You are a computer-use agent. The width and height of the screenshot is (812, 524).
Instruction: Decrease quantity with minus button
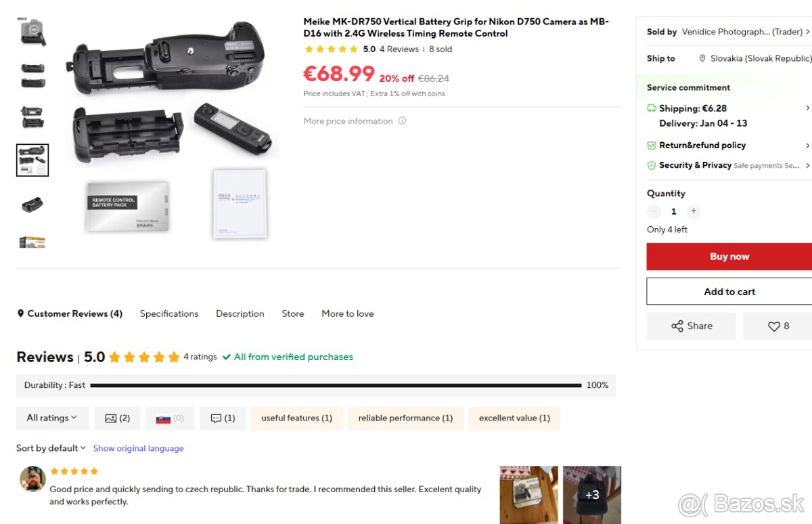coord(654,211)
